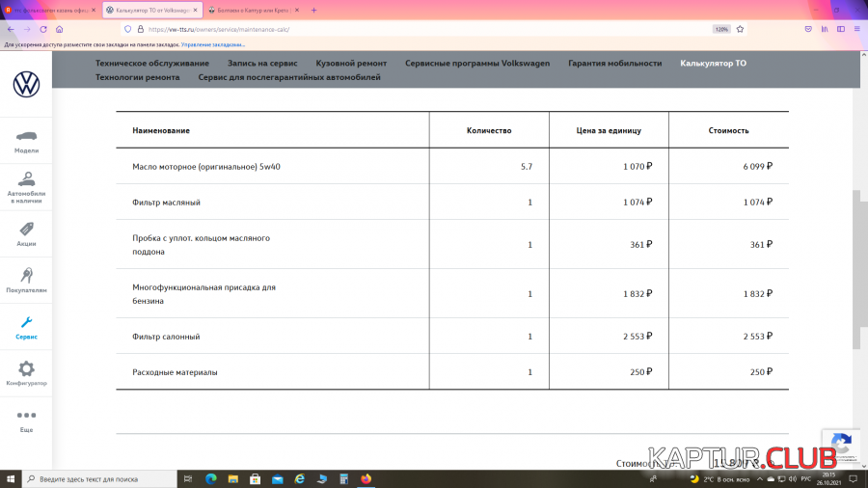This screenshot has width=868, height=488.
Task: Launch Firefox from the Windows taskbar
Action: point(366,478)
